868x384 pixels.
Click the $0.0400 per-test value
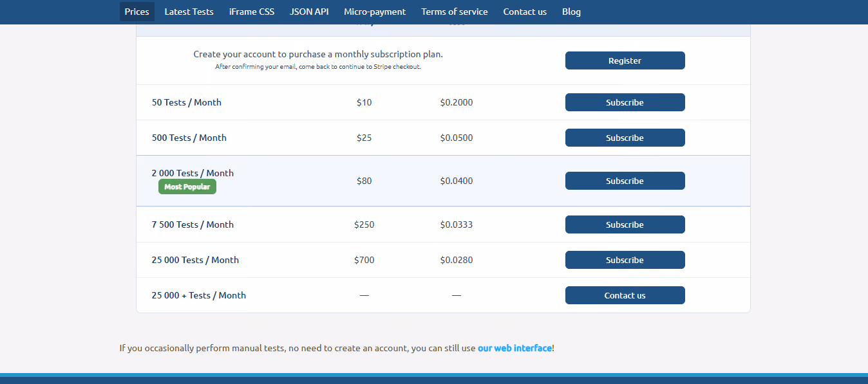[457, 181]
